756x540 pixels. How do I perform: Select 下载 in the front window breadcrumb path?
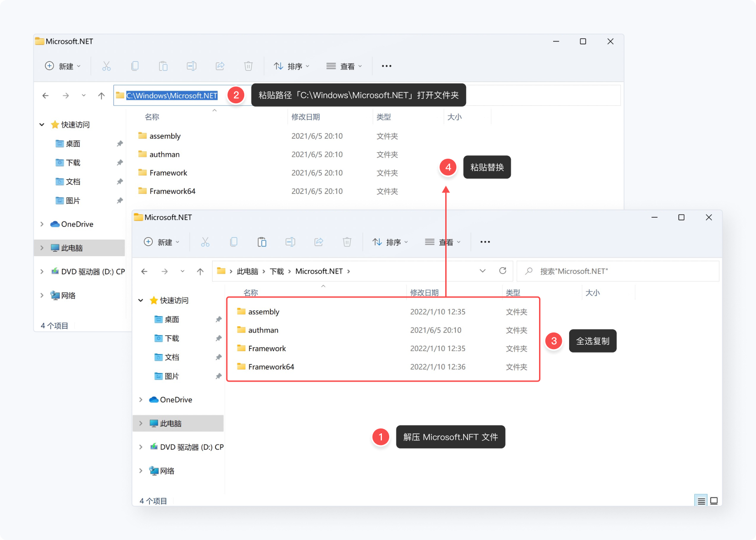click(277, 271)
